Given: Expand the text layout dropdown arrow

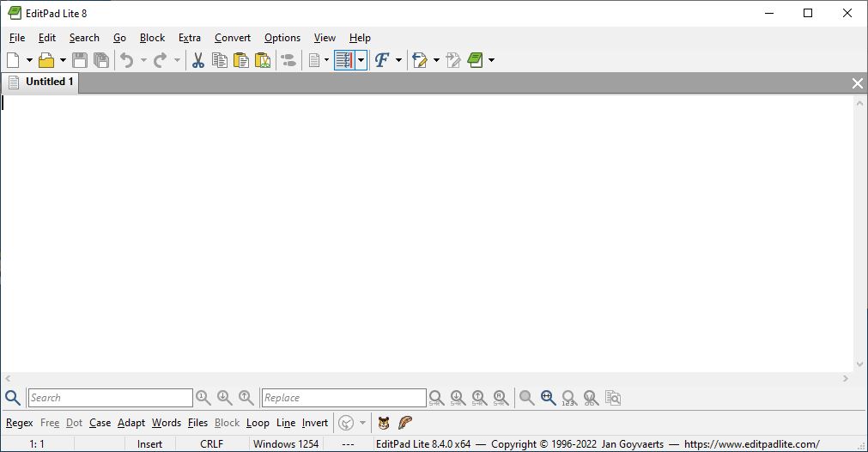Looking at the screenshot, I should pyautogui.click(x=326, y=60).
